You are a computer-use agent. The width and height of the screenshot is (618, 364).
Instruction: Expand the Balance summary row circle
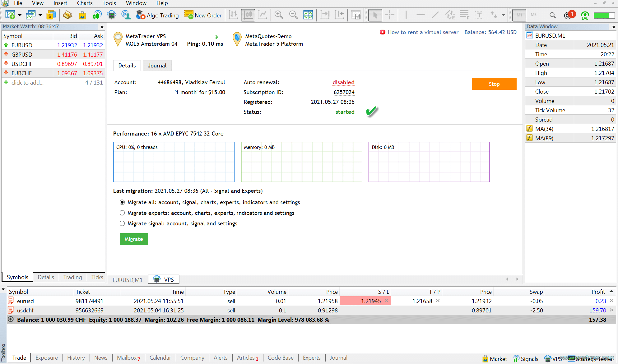click(x=11, y=319)
